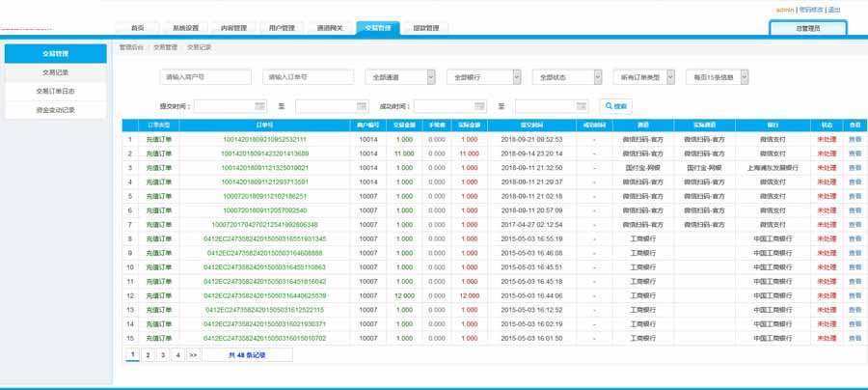Select 资金变动记录 in the sidebar

(55, 110)
